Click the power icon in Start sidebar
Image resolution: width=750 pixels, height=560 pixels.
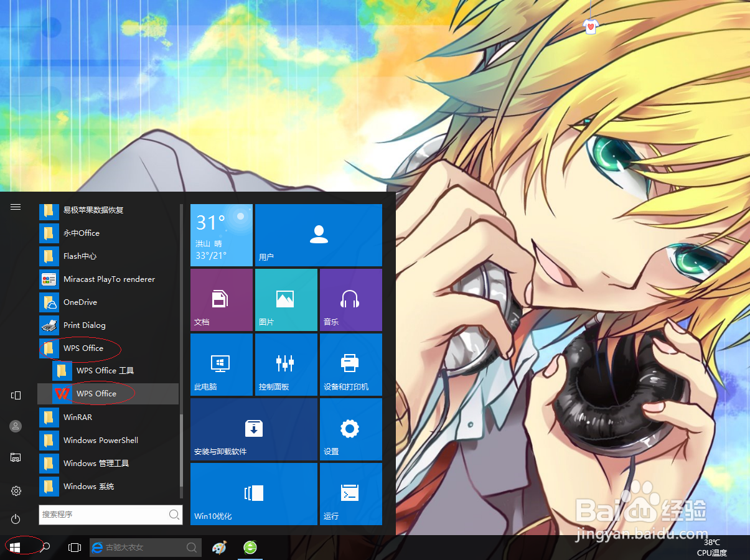tap(16, 519)
